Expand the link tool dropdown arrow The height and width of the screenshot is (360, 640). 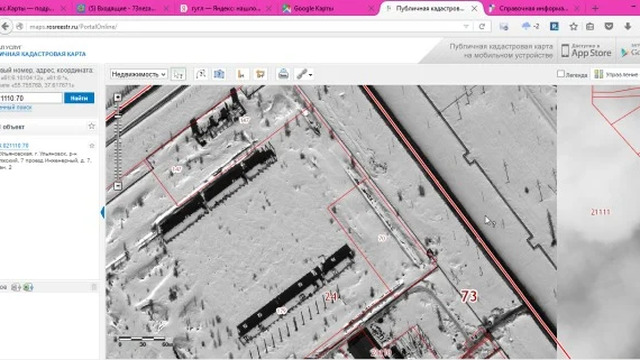pos(311,75)
